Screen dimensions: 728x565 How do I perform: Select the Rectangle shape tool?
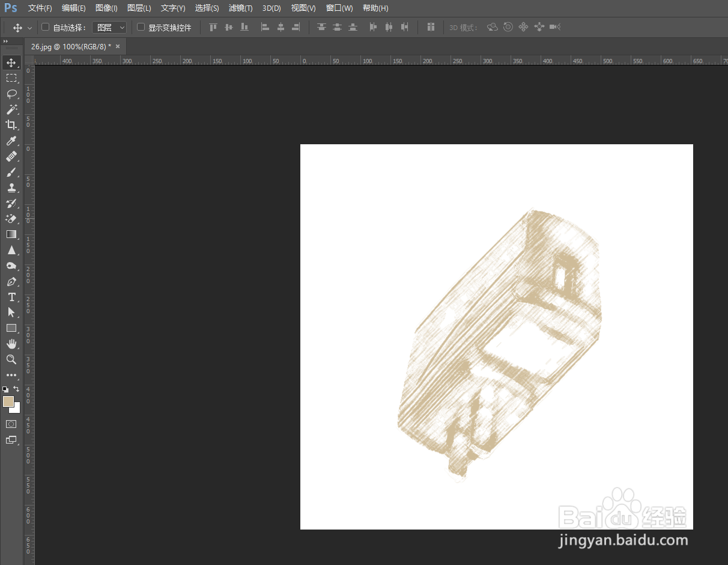[11, 328]
